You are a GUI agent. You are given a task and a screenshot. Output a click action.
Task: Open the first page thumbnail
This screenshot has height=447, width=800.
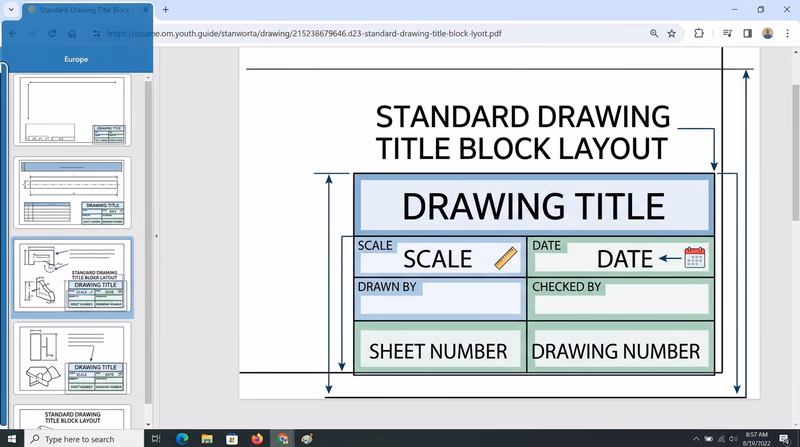point(72,110)
